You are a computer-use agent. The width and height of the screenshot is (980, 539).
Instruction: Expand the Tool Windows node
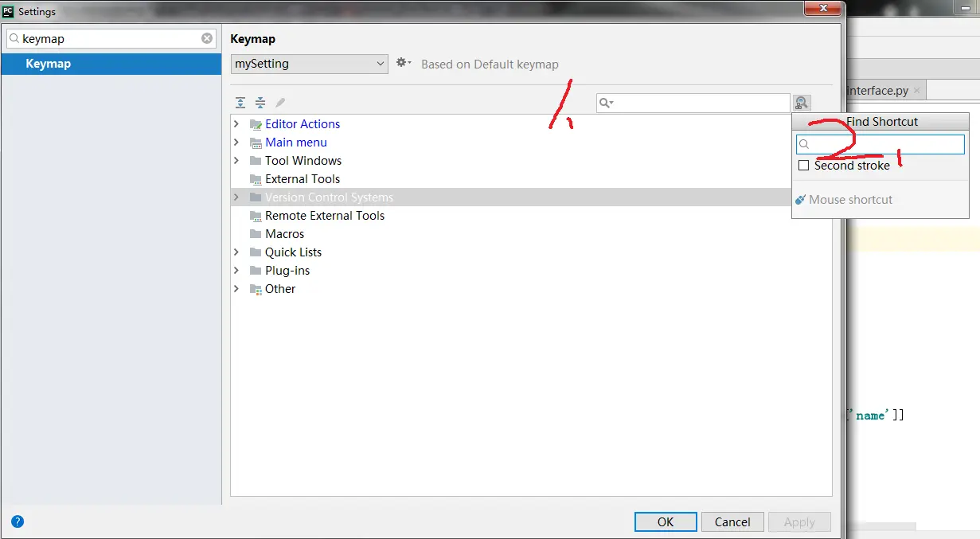click(x=236, y=161)
